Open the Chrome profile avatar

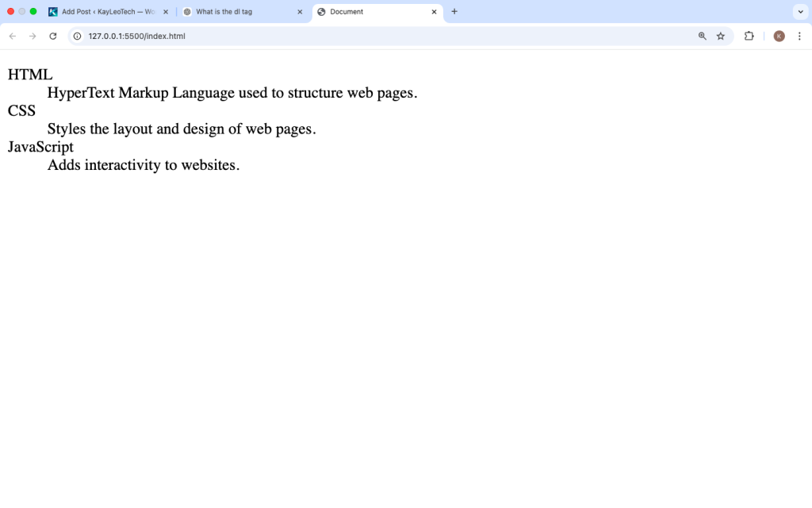(x=779, y=36)
